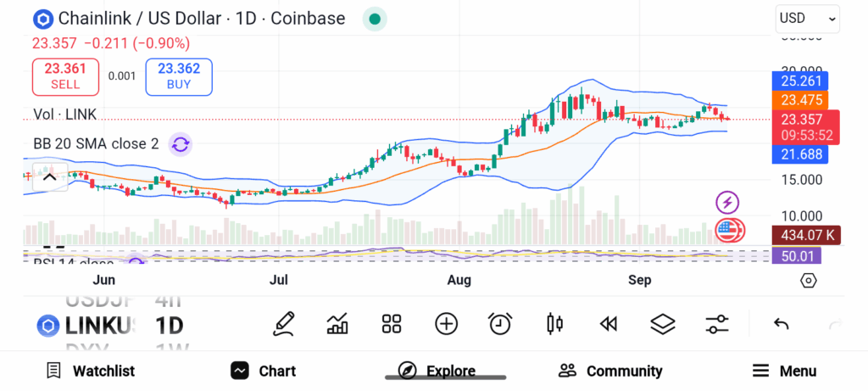The image size is (868, 391).
Task: Tap the Chainlink / US Dollar title
Action: (x=202, y=19)
